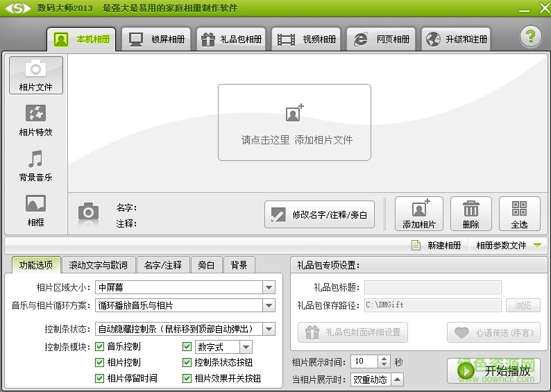The image size is (551, 392).
Task: Open the 背景音乐 music panel
Action: [36, 165]
